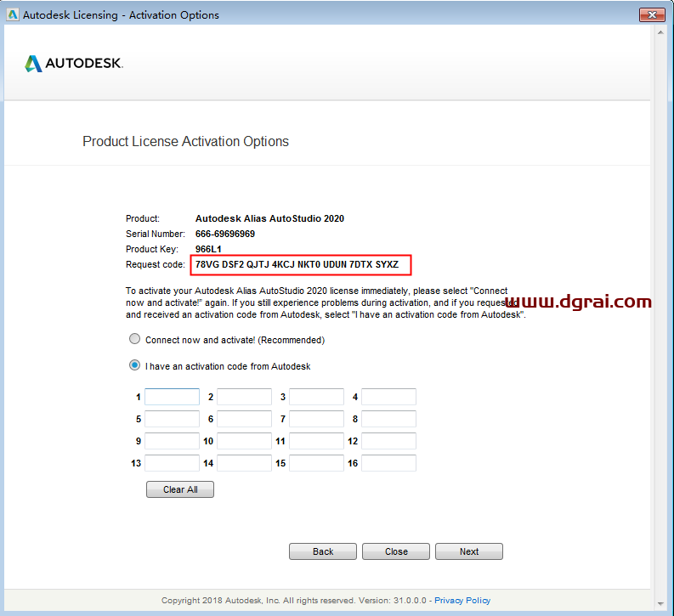Click activation code field 12
Viewport: 674px width, 616px height.
click(388, 441)
